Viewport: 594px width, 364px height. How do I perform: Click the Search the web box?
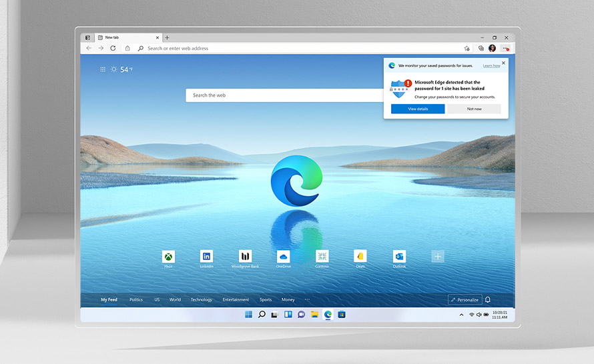point(284,95)
